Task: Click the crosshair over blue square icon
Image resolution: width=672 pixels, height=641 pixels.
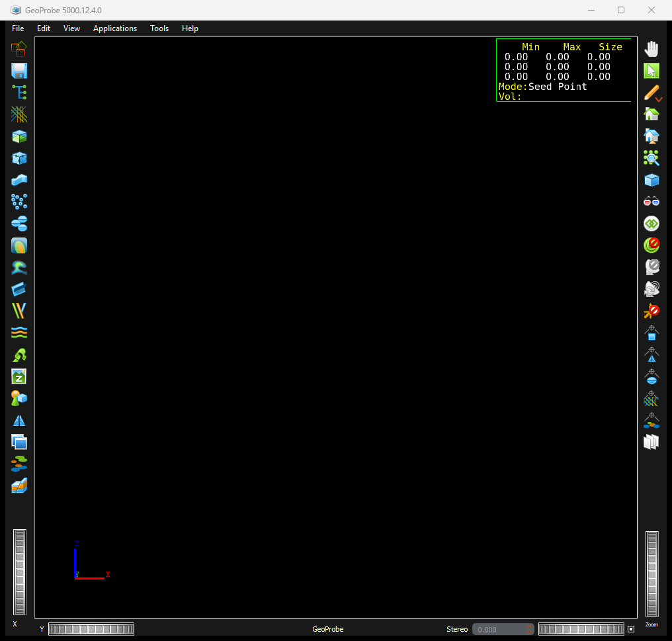Action: [651, 333]
